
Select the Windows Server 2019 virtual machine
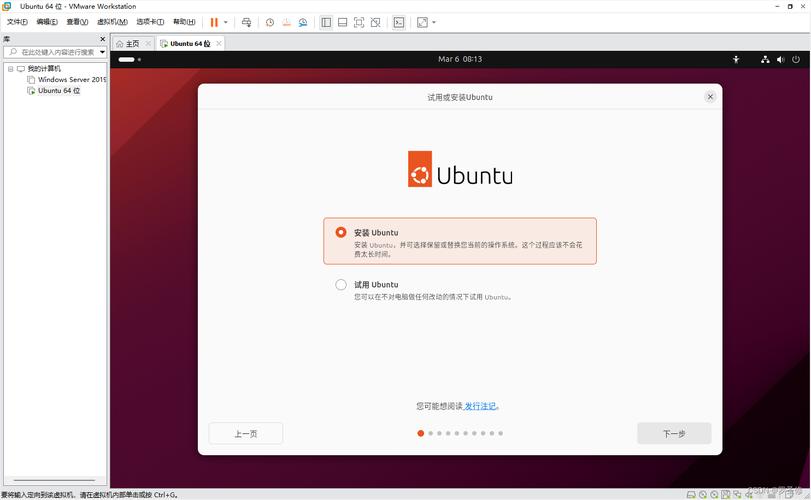[72, 80]
